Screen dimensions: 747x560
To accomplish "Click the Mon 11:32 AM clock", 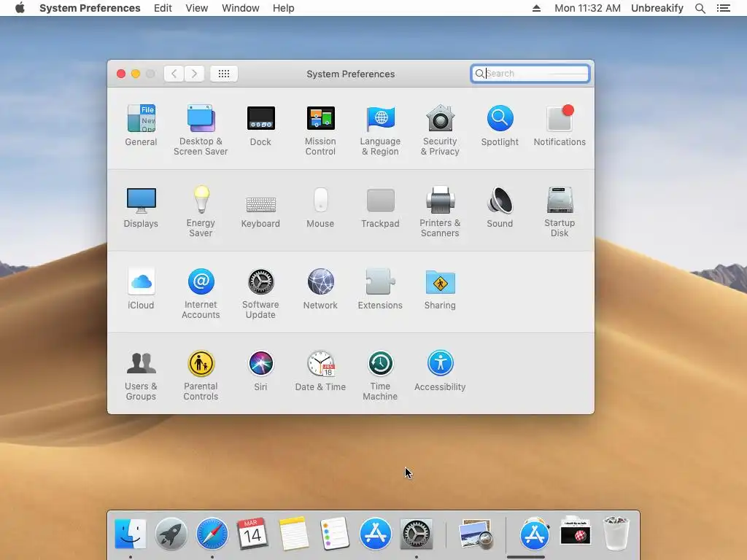I will point(587,8).
